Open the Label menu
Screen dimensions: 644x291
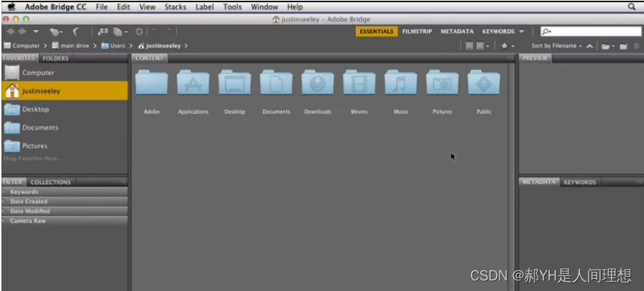(204, 7)
